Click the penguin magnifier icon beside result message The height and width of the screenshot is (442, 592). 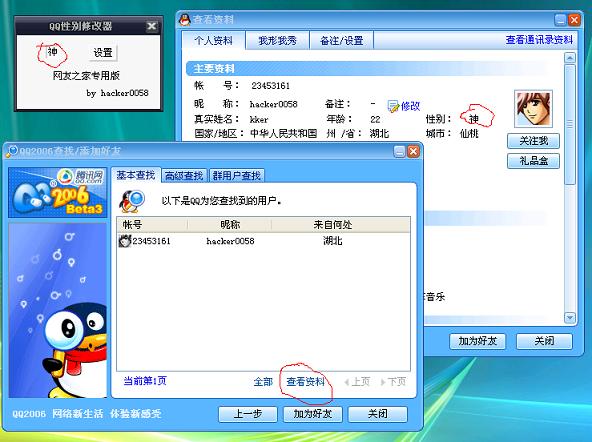(132, 201)
